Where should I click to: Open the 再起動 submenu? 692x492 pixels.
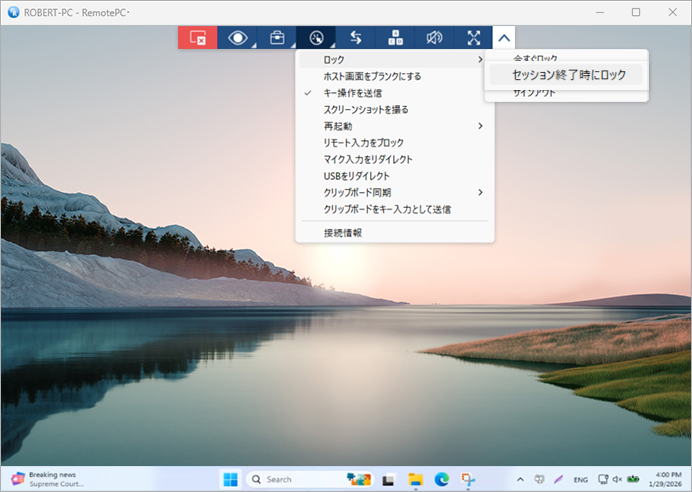pos(395,126)
